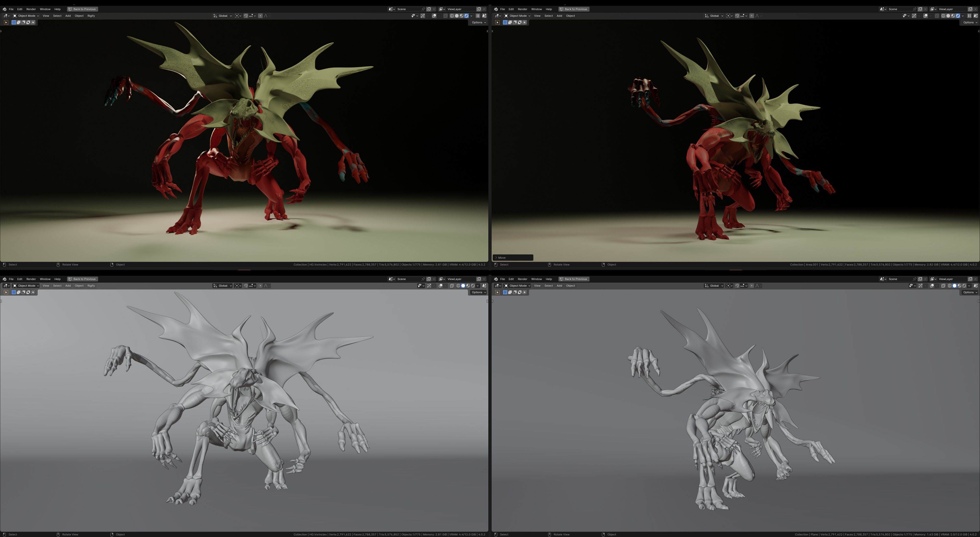The width and height of the screenshot is (980, 537).
Task: Open the Object menu in bottom-right window
Action: [570, 286]
